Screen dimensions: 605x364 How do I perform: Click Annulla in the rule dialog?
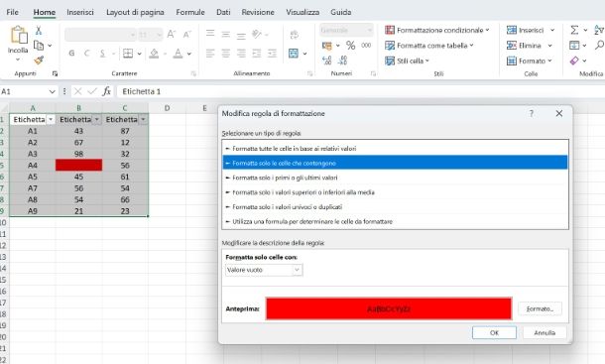click(x=544, y=332)
